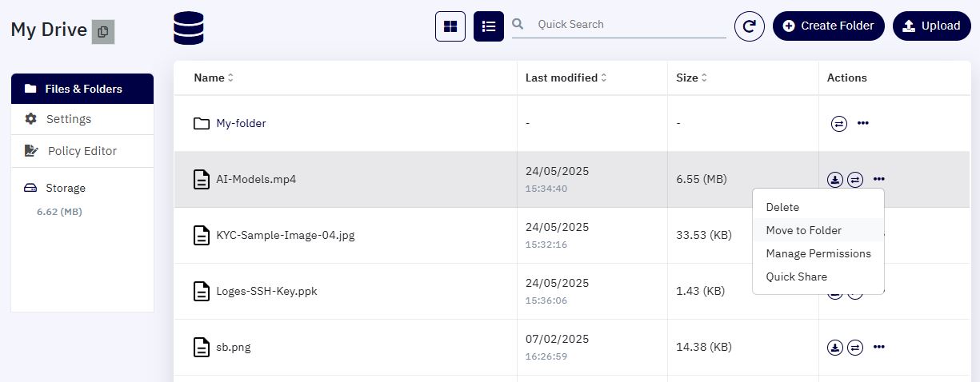Switch to grid view layout
The width and height of the screenshot is (980, 382).
[x=450, y=26]
